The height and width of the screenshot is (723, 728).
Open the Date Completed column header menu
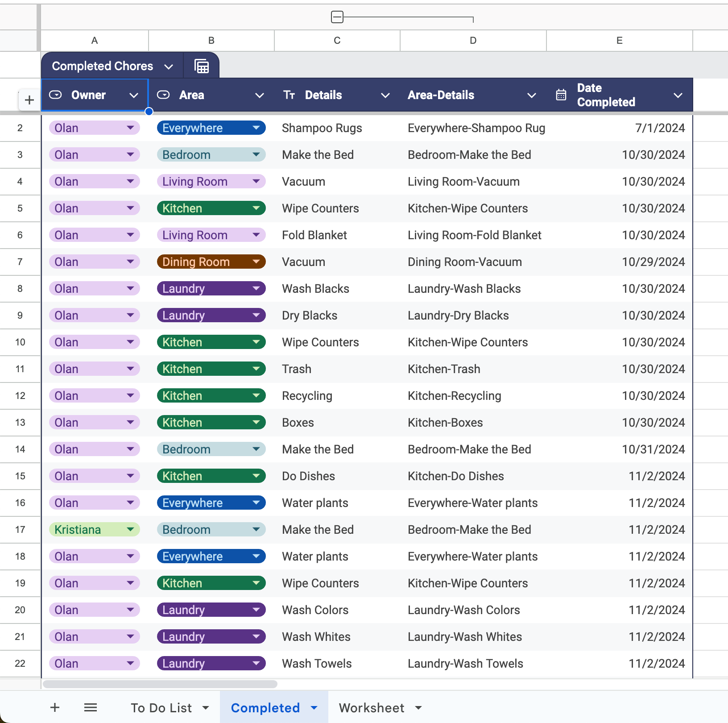[678, 96]
